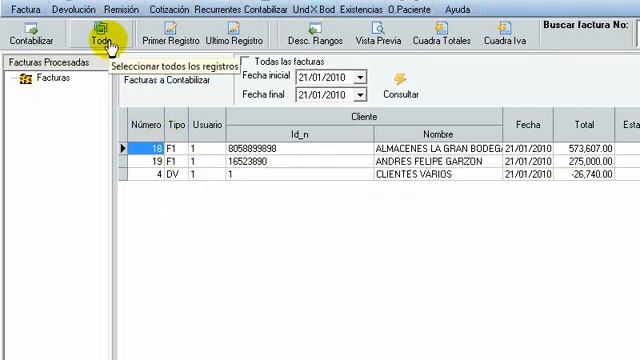
Task: Click the Usuario column header
Action: point(207,125)
